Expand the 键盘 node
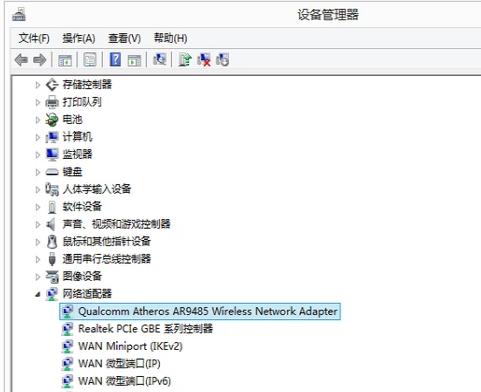This screenshot has width=481, height=392. (37, 172)
